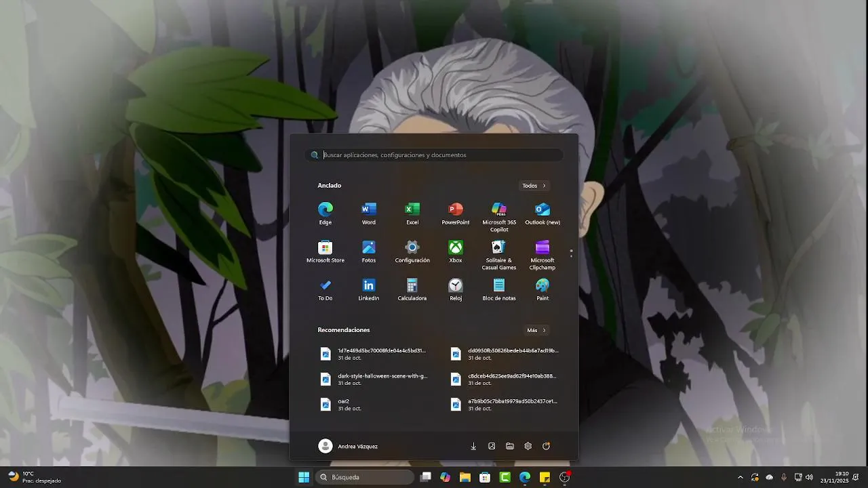Screen dimensions: 868x488
Task: Show more recommendations with Más button
Action: (x=536, y=330)
